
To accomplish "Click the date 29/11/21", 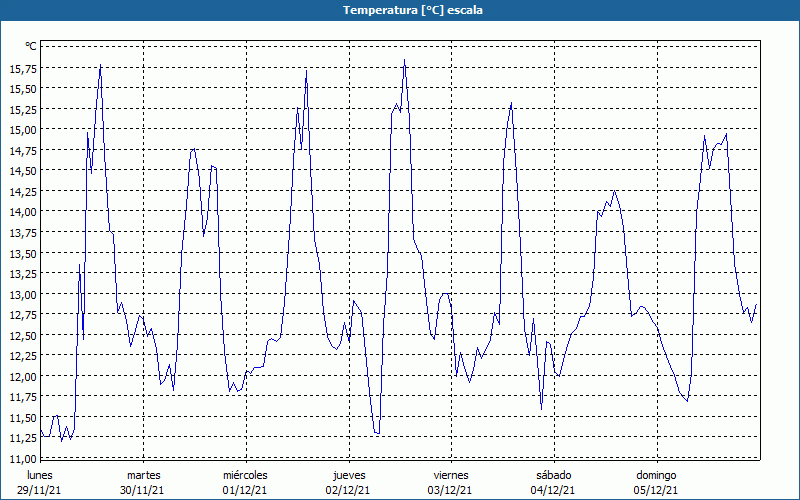I will click(39, 490).
